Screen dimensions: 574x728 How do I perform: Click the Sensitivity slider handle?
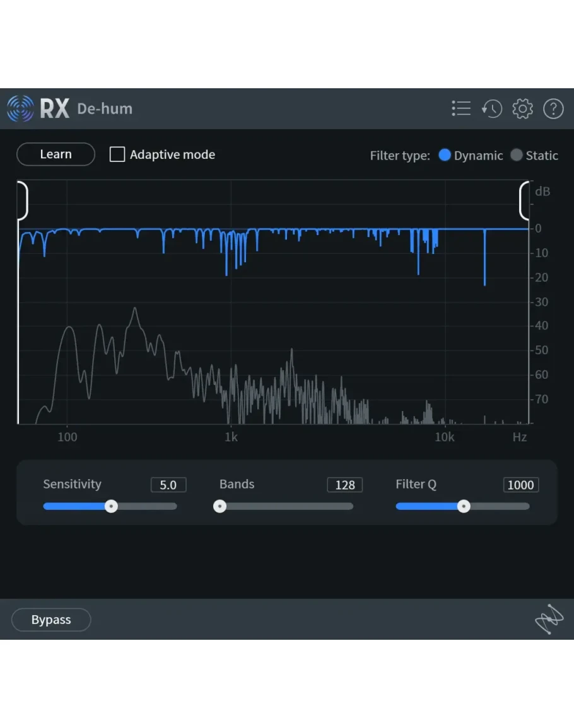pyautogui.click(x=111, y=506)
